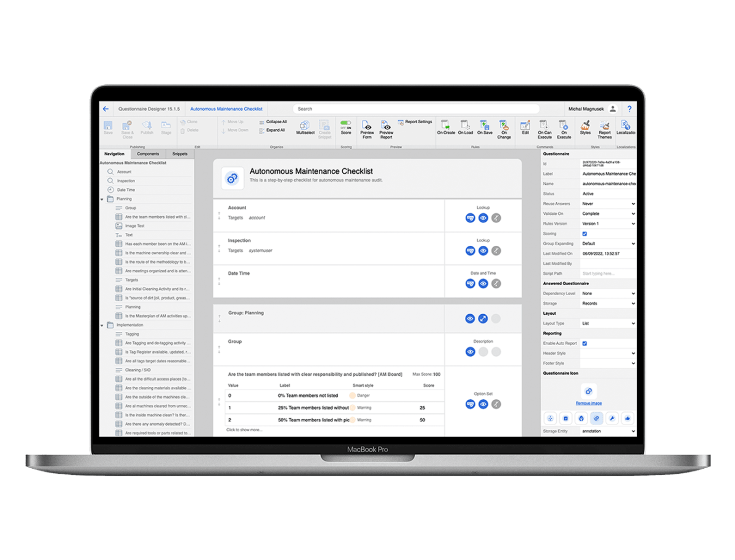Open the help question mark icon
The height and width of the screenshot is (560, 735).
pyautogui.click(x=629, y=109)
